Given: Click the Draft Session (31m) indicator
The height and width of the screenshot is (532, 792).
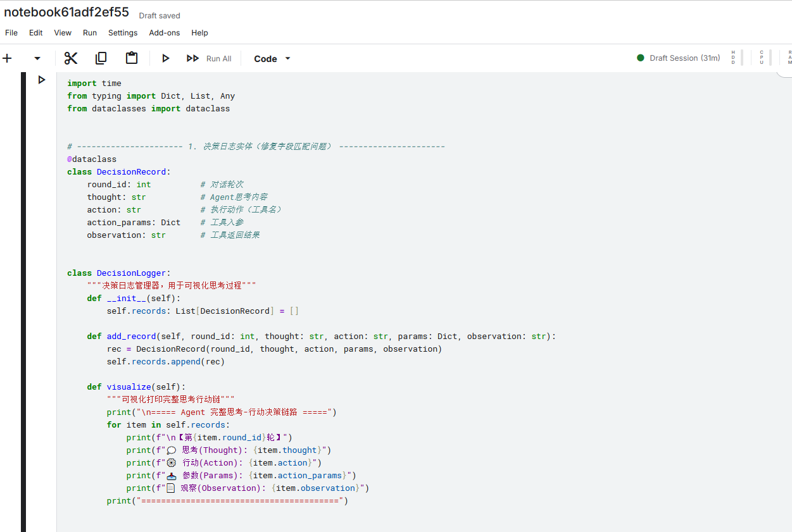Looking at the screenshot, I should coord(685,58).
